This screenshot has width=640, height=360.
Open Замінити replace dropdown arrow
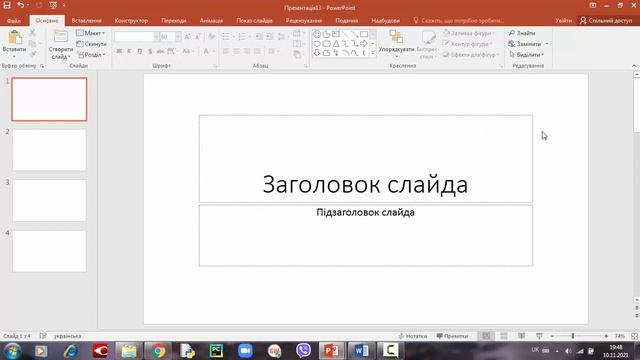click(547, 44)
